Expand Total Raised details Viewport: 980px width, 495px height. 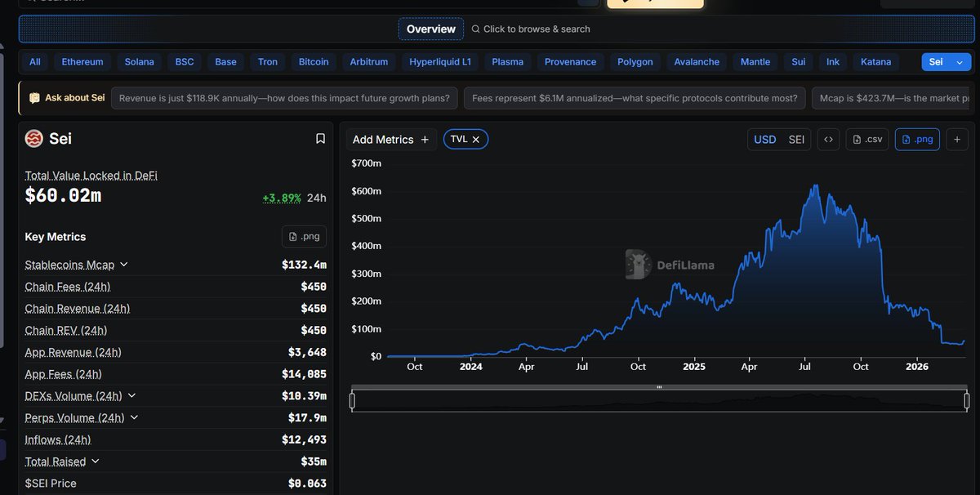click(96, 462)
